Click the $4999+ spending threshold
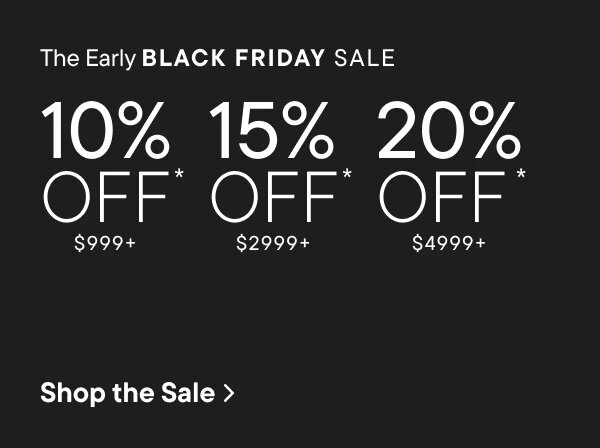 pyautogui.click(x=448, y=242)
